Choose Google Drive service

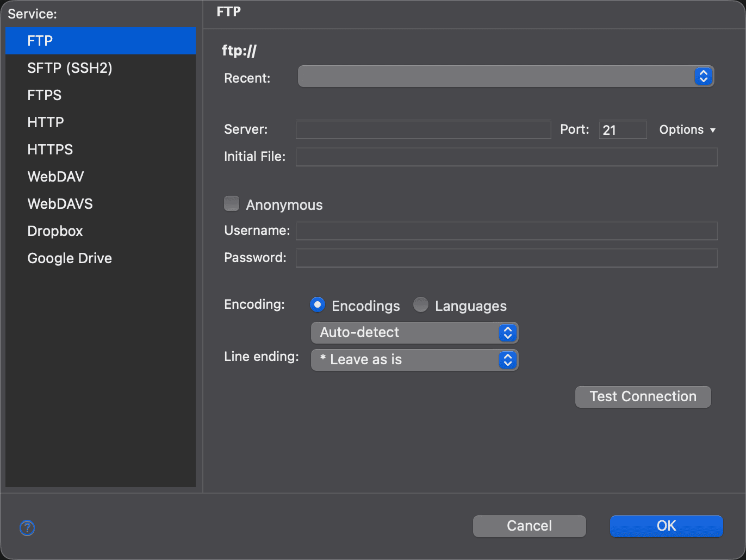(101, 258)
